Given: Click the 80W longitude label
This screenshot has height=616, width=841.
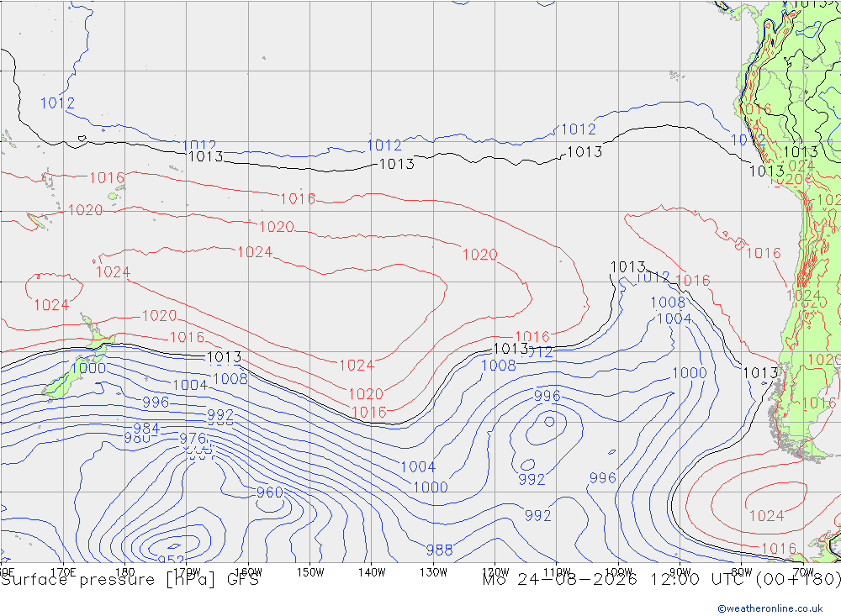Looking at the screenshot, I should (742, 572).
